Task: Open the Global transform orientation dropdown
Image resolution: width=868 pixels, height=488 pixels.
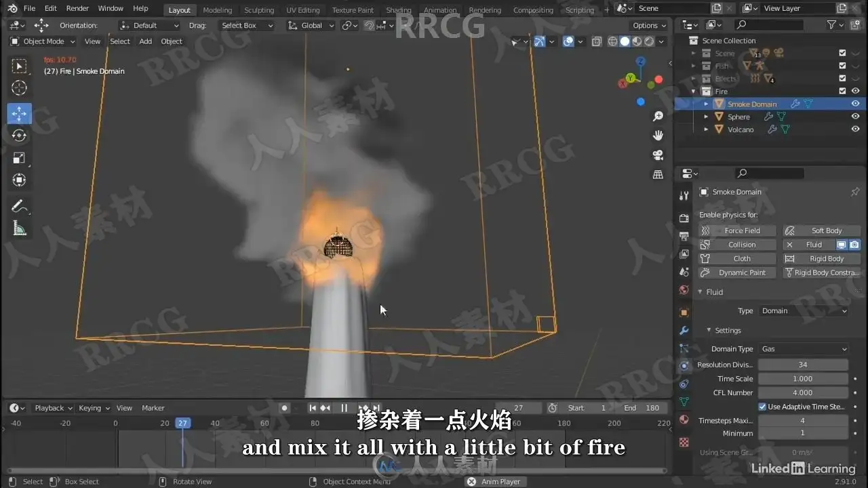Action: pos(311,25)
